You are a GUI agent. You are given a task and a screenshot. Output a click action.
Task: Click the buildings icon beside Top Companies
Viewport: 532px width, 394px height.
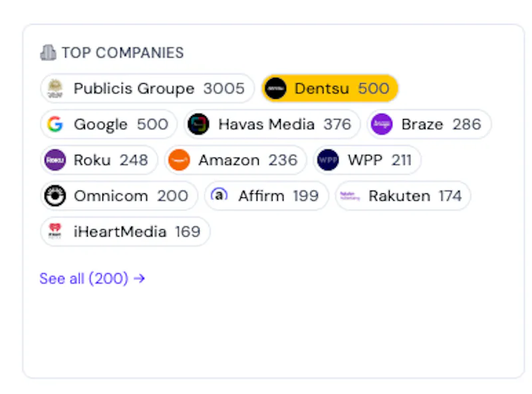point(48,52)
